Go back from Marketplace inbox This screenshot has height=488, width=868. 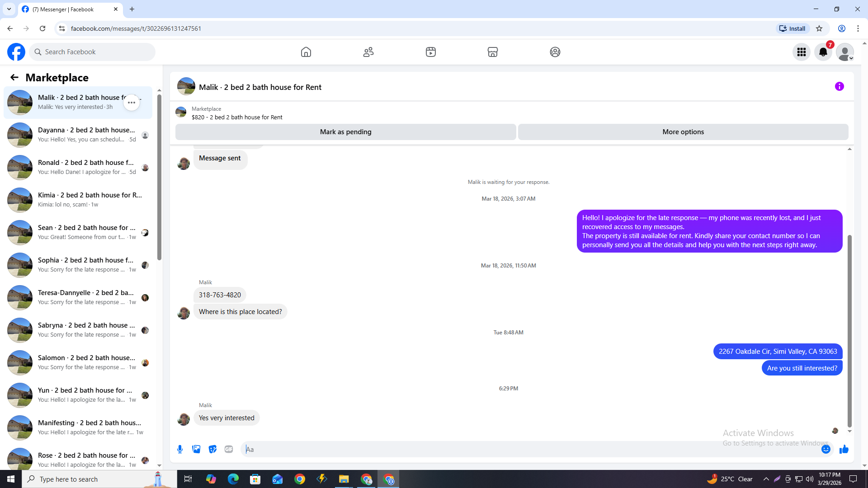(x=14, y=77)
